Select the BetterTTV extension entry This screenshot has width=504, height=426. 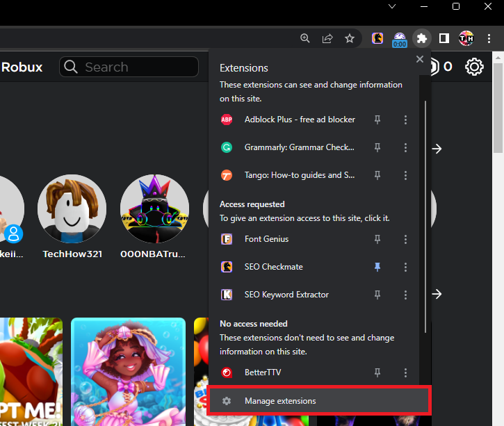(263, 372)
